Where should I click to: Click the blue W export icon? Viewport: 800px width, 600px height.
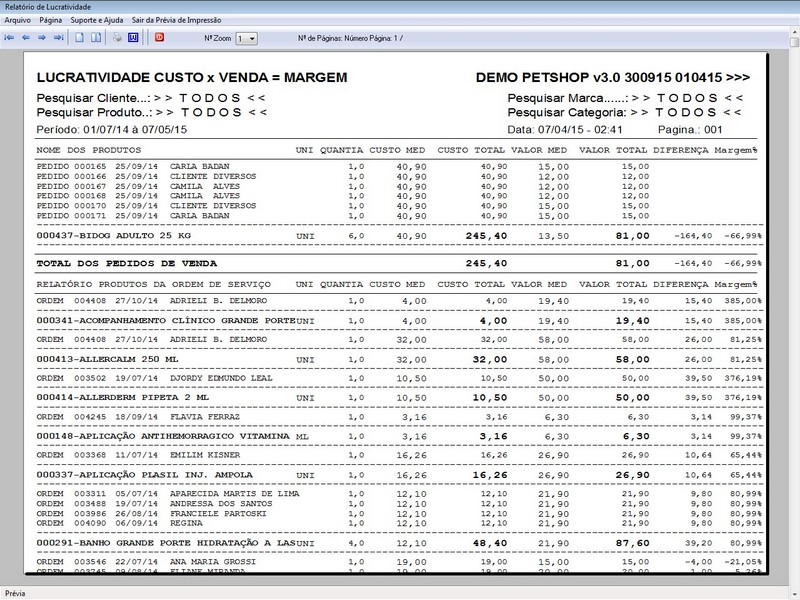point(133,37)
